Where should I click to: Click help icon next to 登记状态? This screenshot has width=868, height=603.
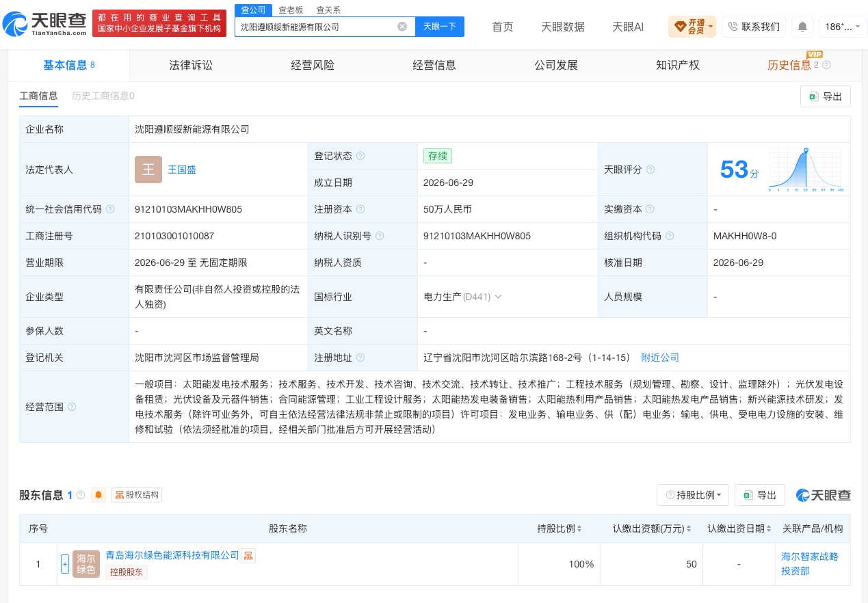point(360,156)
